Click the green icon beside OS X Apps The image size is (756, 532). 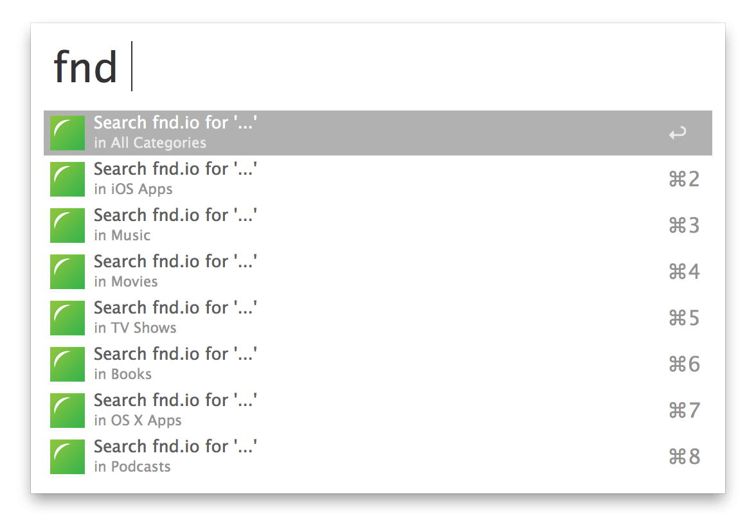click(67, 411)
